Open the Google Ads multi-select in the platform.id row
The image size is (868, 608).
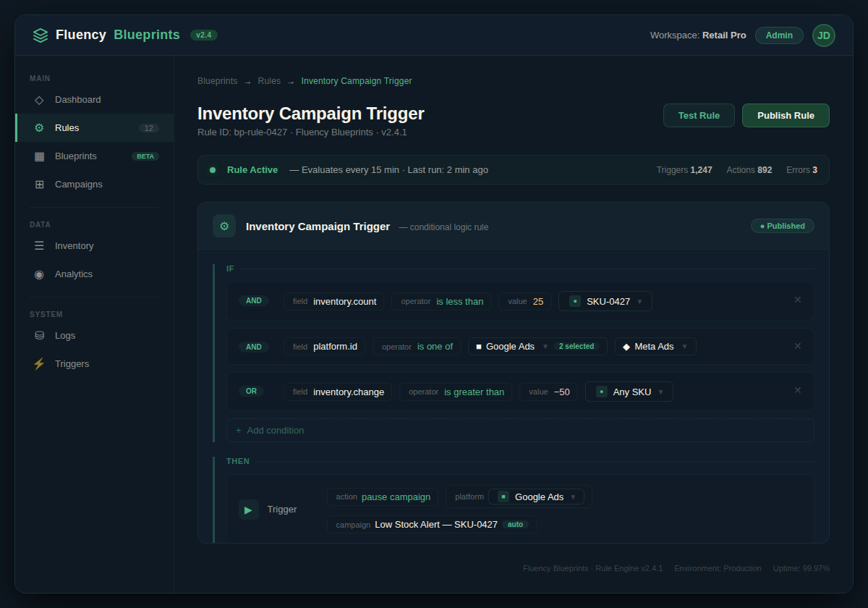[x=537, y=347]
